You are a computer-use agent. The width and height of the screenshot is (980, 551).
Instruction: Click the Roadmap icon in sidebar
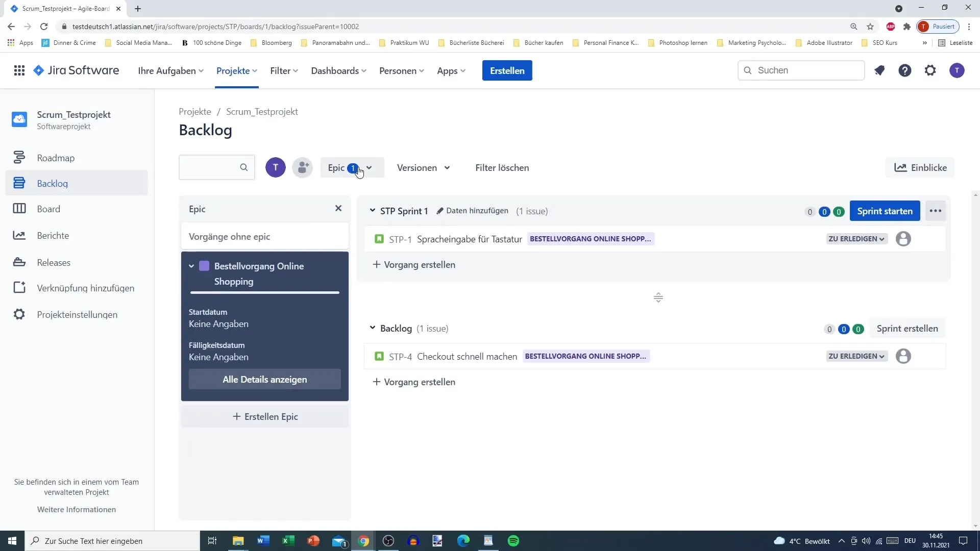[x=19, y=157]
